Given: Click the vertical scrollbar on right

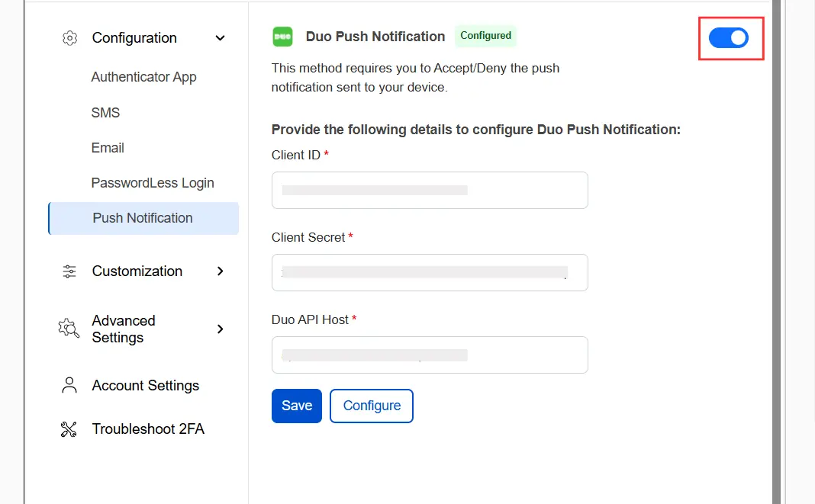Looking at the screenshot, I should pos(777,252).
